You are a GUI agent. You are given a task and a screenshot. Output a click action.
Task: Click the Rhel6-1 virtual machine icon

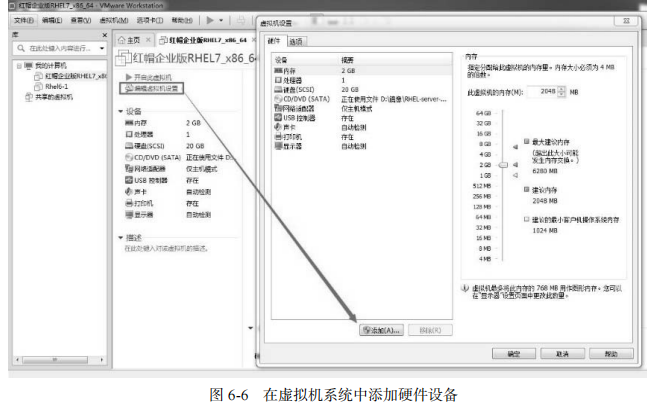coord(38,87)
